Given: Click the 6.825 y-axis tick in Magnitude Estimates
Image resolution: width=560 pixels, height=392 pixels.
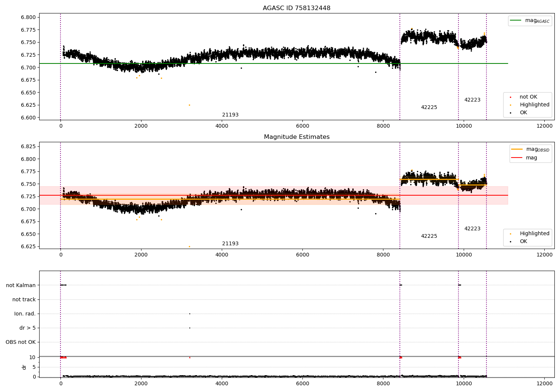Looking at the screenshot, I should point(28,146).
